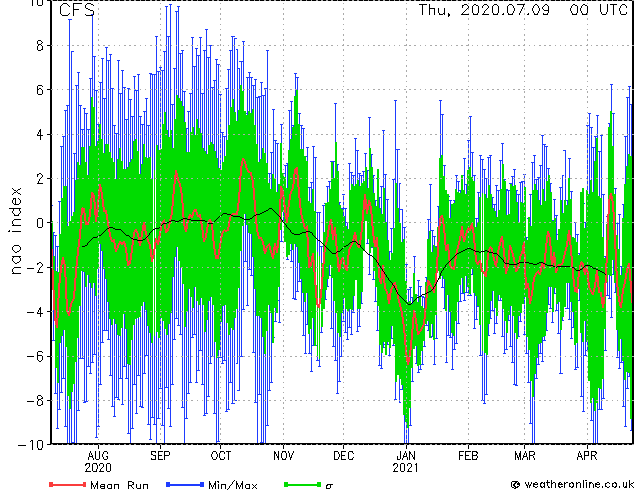Click the nao index axis title
Screen dimensions: 634x490
coord(15,231)
